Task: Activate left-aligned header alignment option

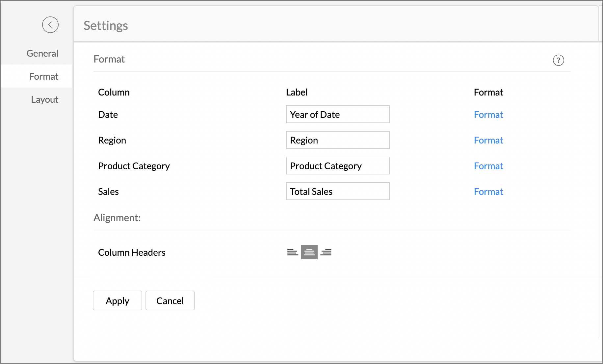Action: [292, 252]
